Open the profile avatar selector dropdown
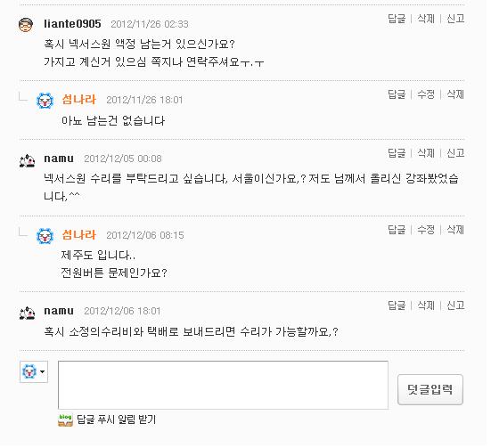Viewport: 491px width, 448px height. (34, 371)
